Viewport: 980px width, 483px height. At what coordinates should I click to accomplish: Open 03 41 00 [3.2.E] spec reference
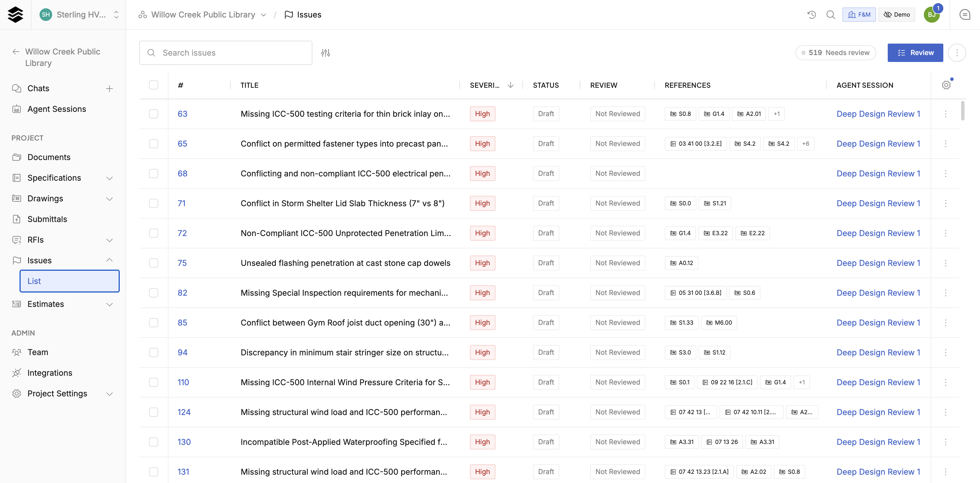click(x=695, y=144)
